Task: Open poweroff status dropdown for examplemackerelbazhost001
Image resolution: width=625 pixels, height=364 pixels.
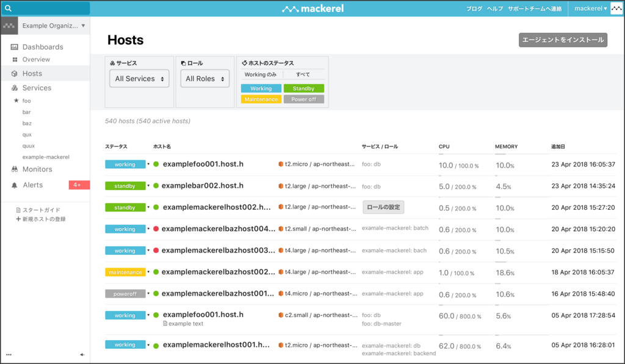Action: [148, 293]
